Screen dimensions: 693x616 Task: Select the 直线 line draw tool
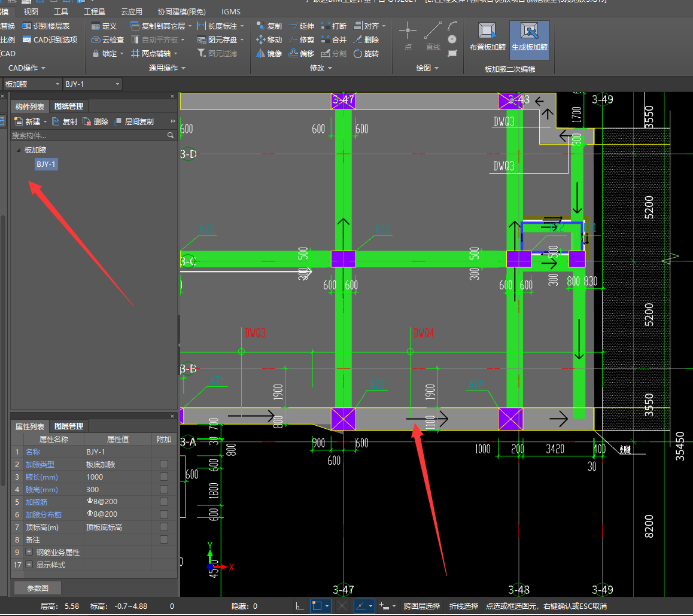tap(433, 36)
